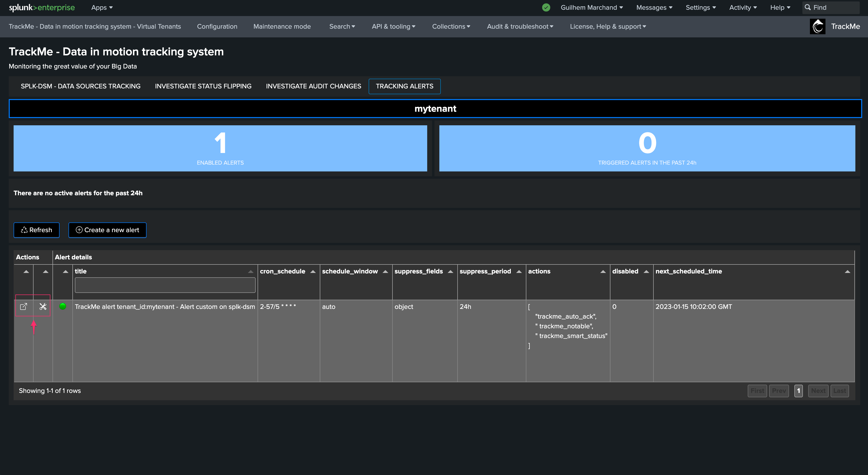Expand Audit & troubleshoot menu
The width and height of the screenshot is (868, 475).
(520, 26)
